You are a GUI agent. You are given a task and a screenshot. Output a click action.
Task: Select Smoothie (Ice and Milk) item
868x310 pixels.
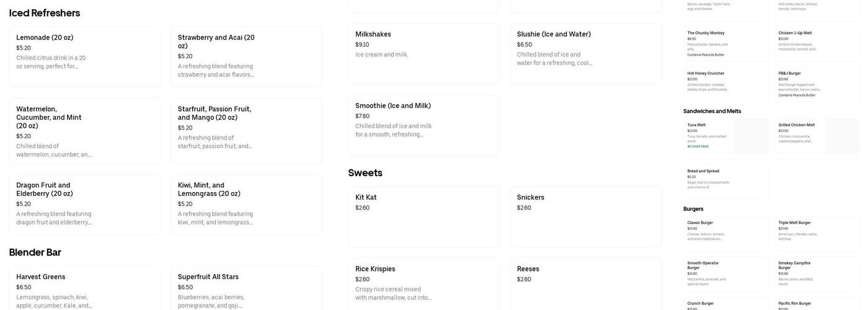pos(423,125)
